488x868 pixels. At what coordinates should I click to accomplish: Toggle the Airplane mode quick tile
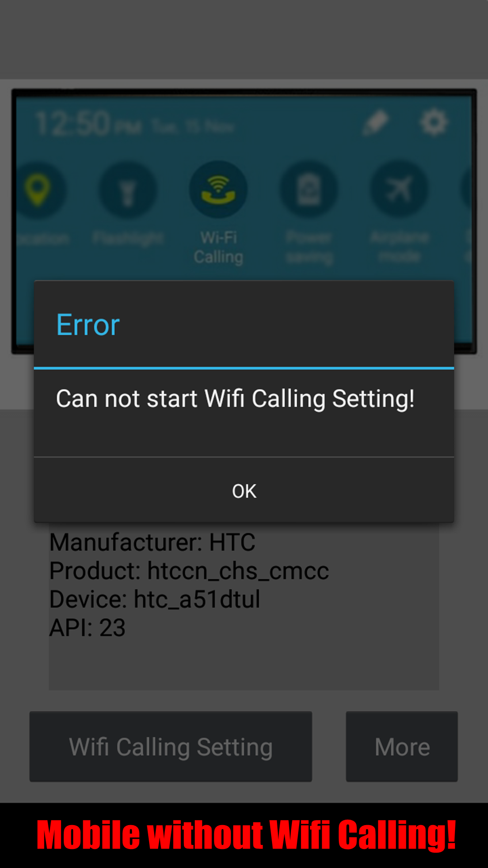point(399,189)
